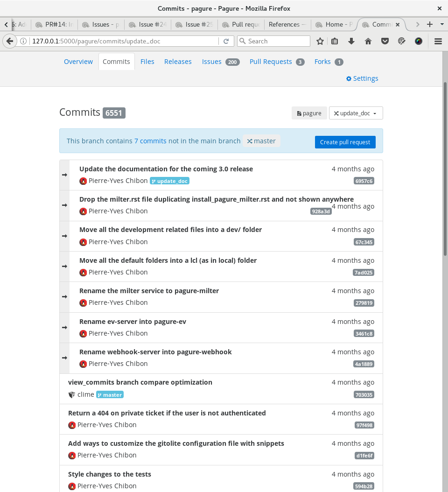Screen dimensions: 448x492
Task: Open the Pull Requests tab
Action: 277,62
